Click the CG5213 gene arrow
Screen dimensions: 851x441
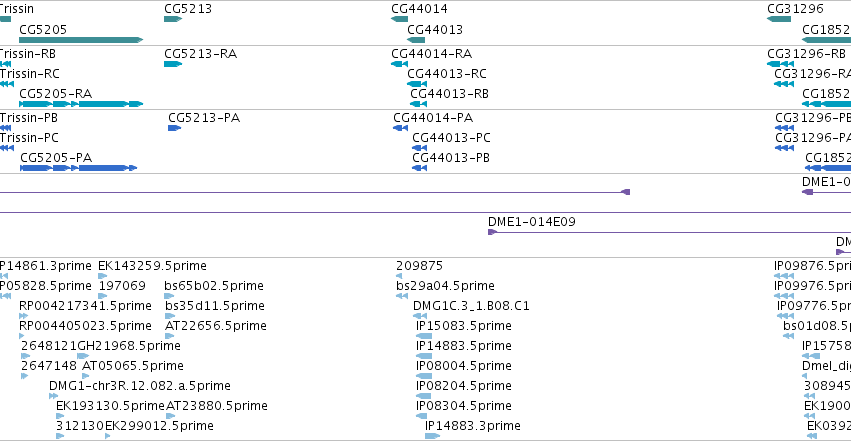click(173, 19)
